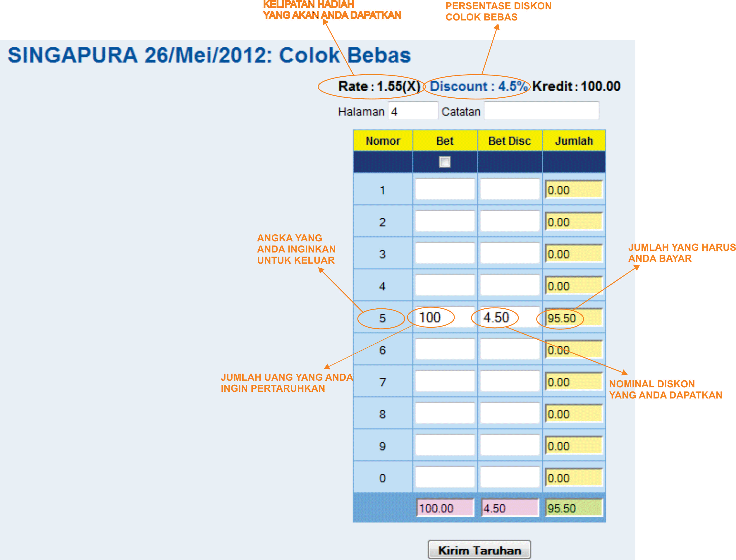Submit with the Kirim Taruhan button
The height and width of the screenshot is (560, 736).
[479, 550]
